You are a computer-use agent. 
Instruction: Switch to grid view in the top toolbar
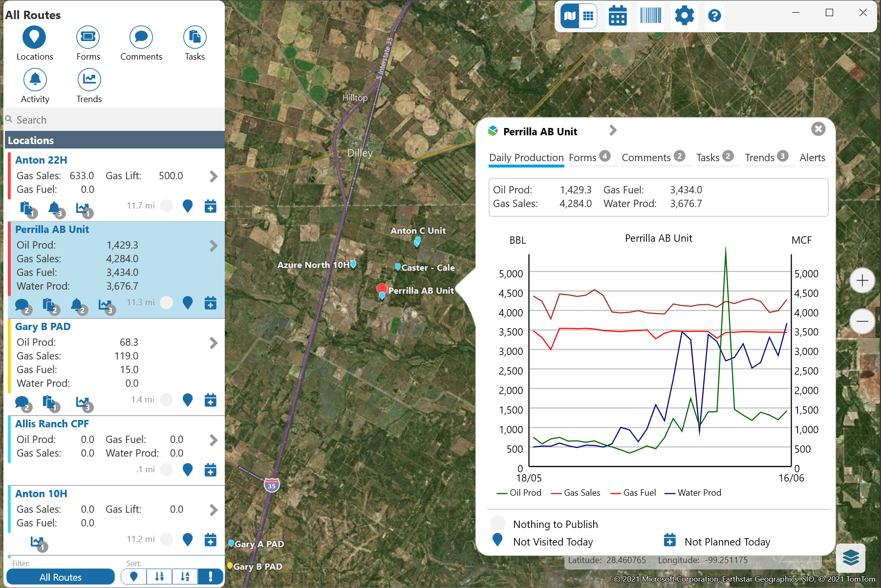click(x=588, y=16)
